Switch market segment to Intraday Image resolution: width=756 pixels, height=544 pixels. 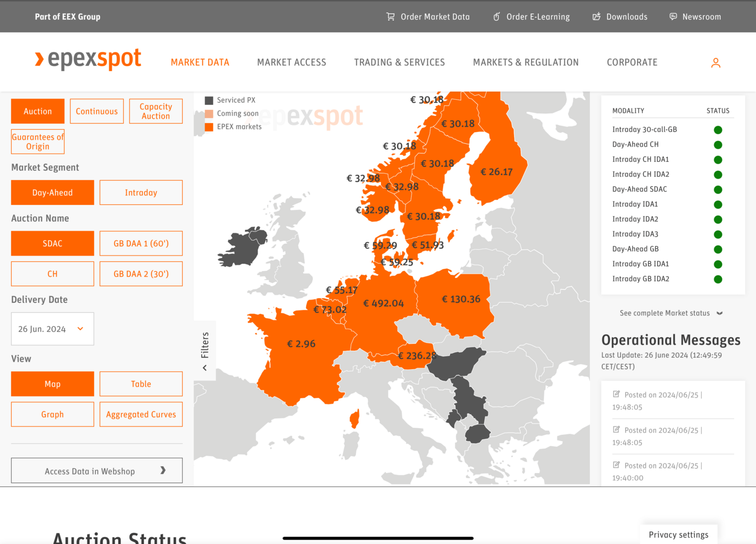pos(141,193)
